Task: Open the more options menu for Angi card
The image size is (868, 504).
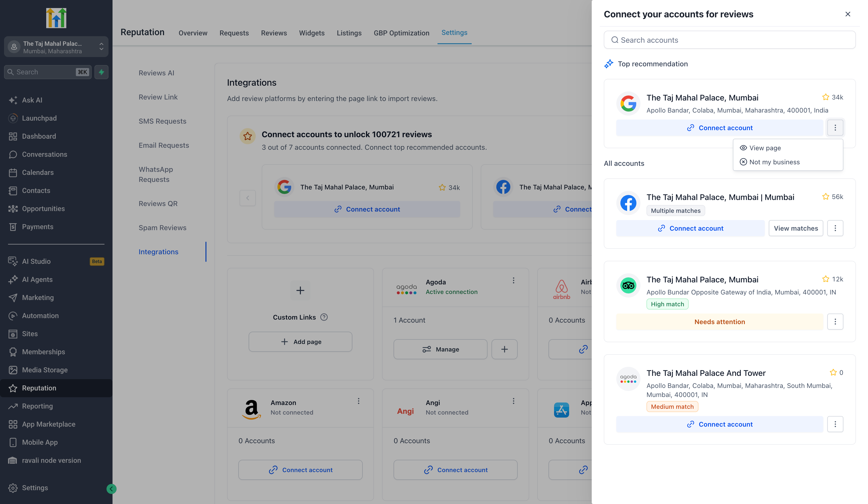Action: (x=513, y=401)
